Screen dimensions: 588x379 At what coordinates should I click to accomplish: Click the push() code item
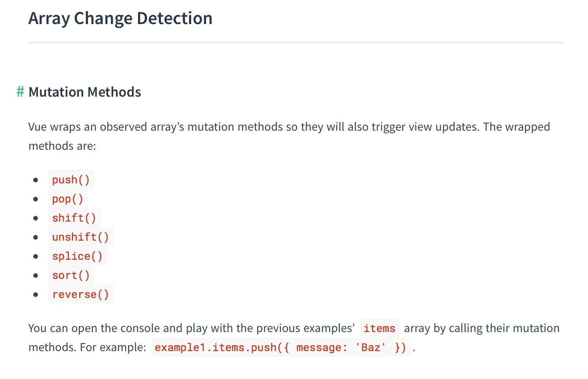(71, 180)
